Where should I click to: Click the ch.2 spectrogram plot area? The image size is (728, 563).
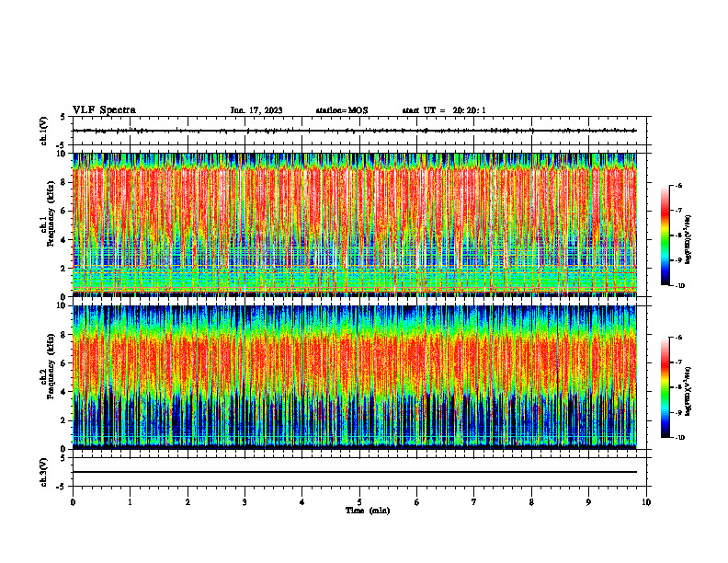click(x=355, y=377)
